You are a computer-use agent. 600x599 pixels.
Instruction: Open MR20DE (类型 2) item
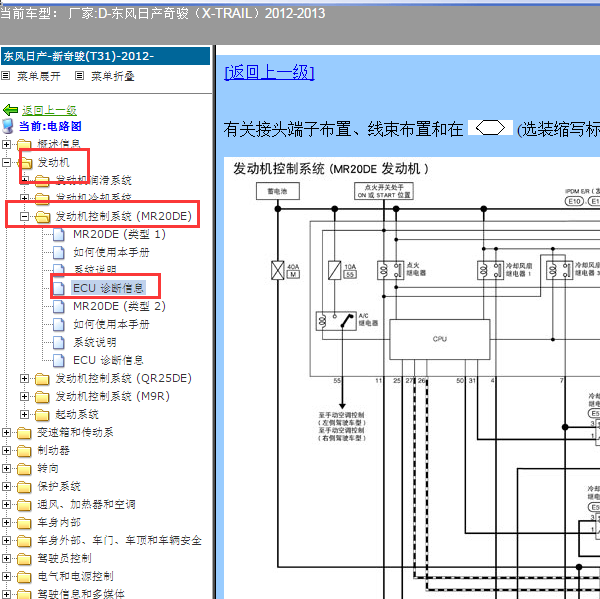[119, 306]
